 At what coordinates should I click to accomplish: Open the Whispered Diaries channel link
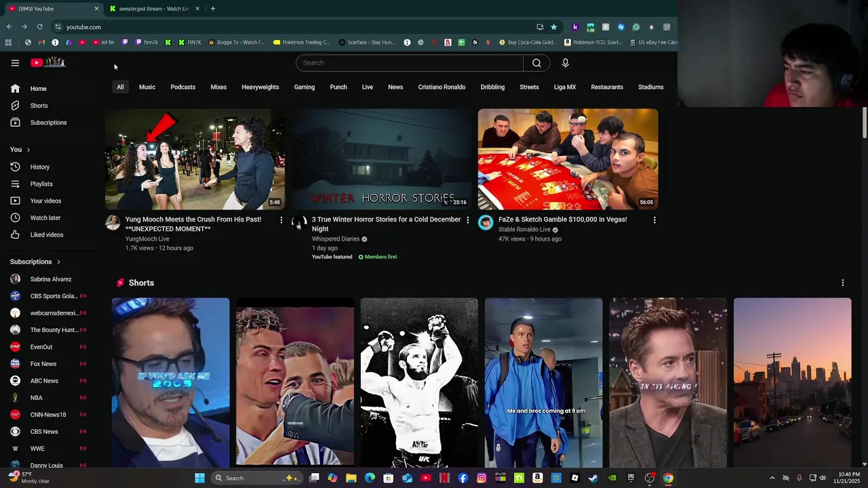pyautogui.click(x=336, y=239)
